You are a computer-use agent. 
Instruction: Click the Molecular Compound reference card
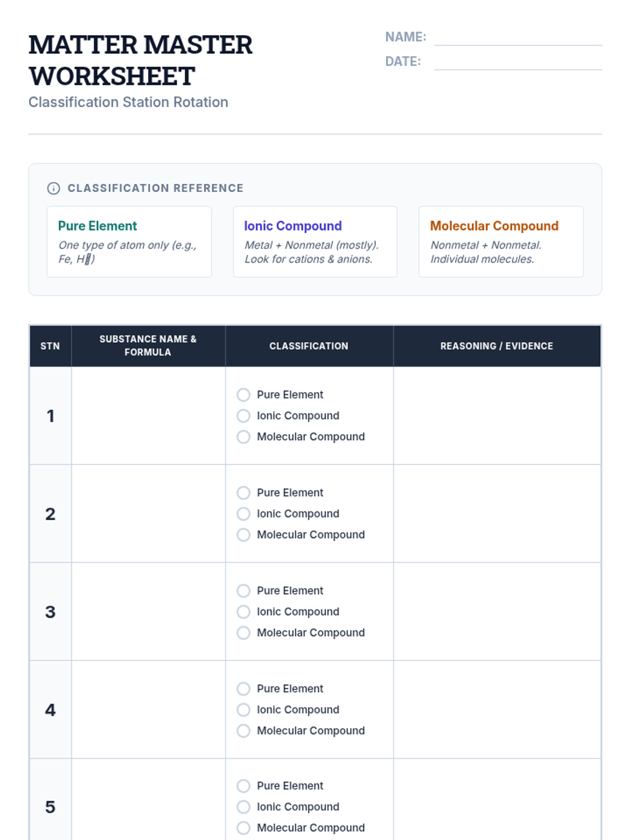[501, 241]
